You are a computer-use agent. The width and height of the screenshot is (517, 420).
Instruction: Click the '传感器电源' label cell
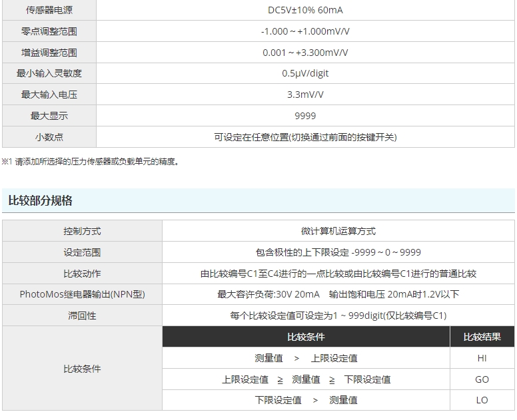point(49,10)
